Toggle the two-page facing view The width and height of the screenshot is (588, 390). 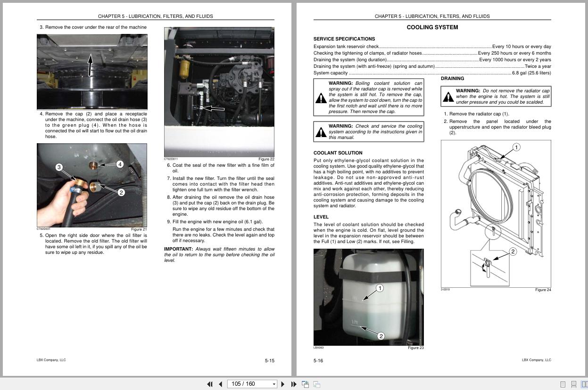point(584,384)
